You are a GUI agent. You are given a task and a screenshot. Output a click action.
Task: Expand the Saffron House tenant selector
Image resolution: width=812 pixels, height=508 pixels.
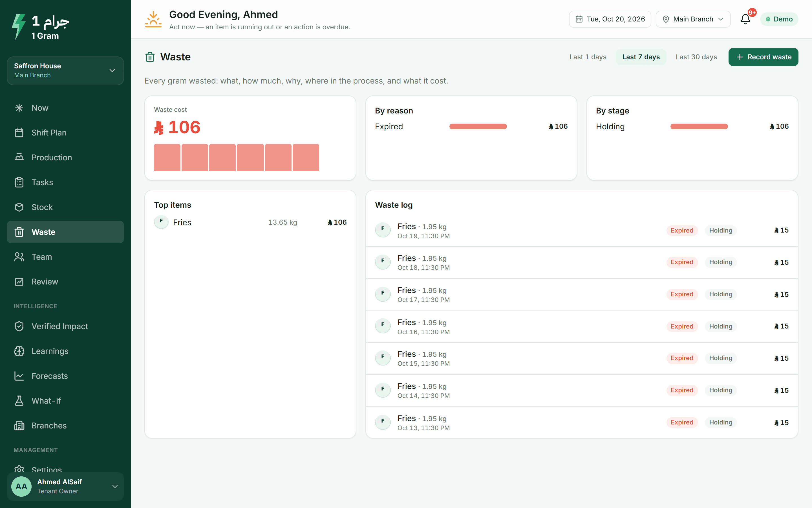pyautogui.click(x=65, y=71)
